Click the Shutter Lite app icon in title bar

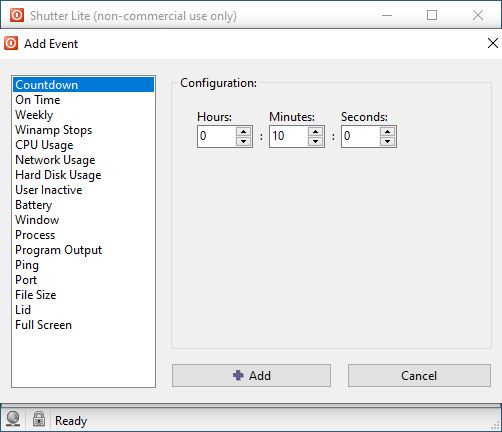click(17, 15)
